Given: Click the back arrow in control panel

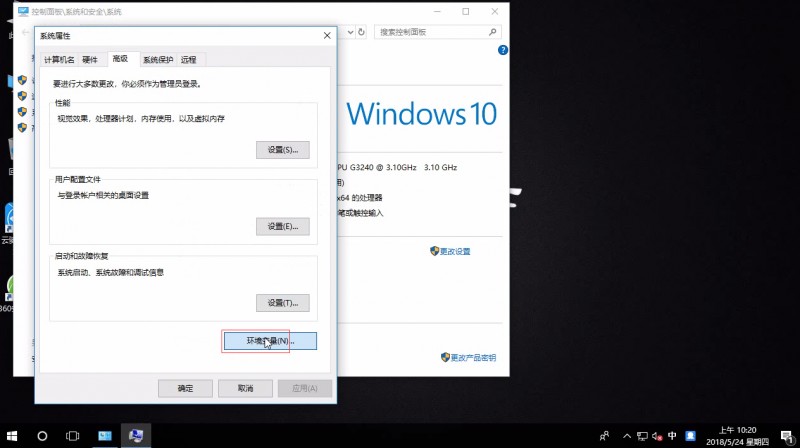Looking at the screenshot, I should click(x=26, y=32).
